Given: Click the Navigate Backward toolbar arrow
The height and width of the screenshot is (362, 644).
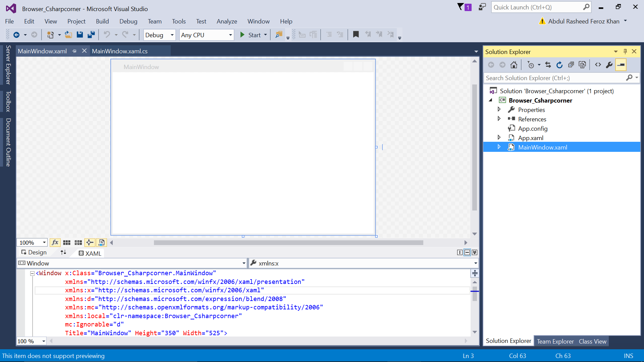Looking at the screenshot, I should (x=16, y=35).
